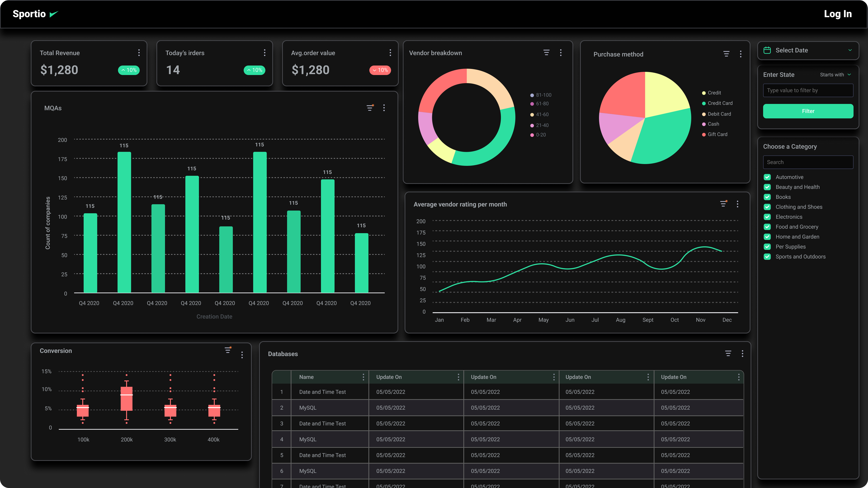Image resolution: width=868 pixels, height=488 pixels.
Task: Click Vendor breakdown filter icon
Action: 546,53
